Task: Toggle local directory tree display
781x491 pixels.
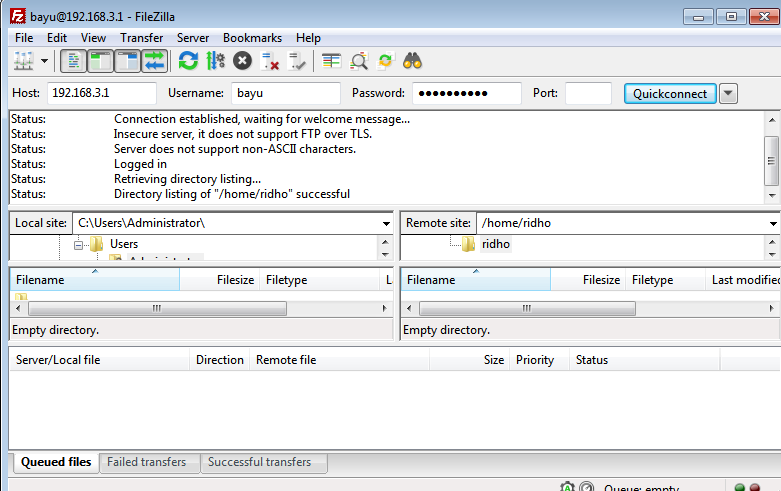Action: click(100, 61)
